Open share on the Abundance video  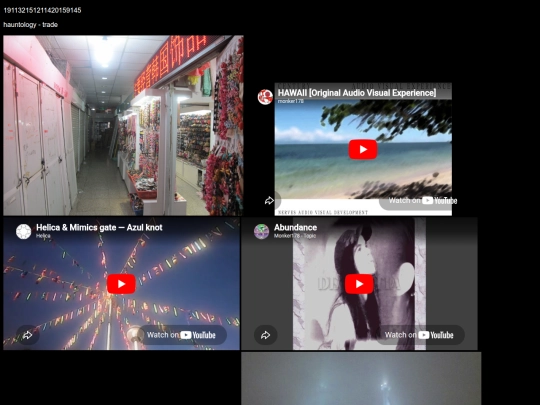(266, 335)
